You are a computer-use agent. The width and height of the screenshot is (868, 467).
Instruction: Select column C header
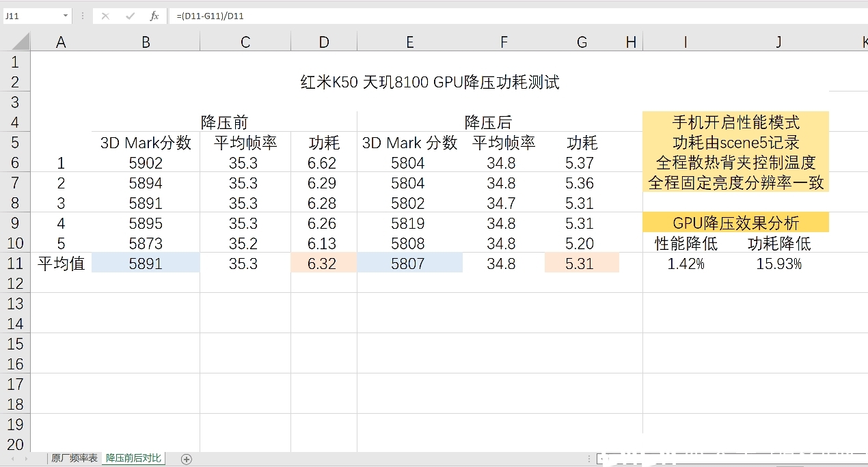(x=245, y=42)
